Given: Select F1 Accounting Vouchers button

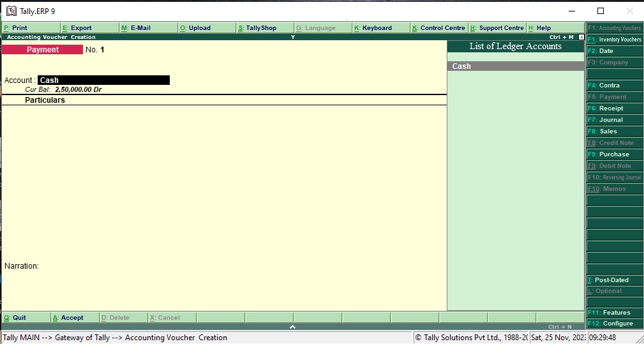Looking at the screenshot, I should (x=614, y=28).
